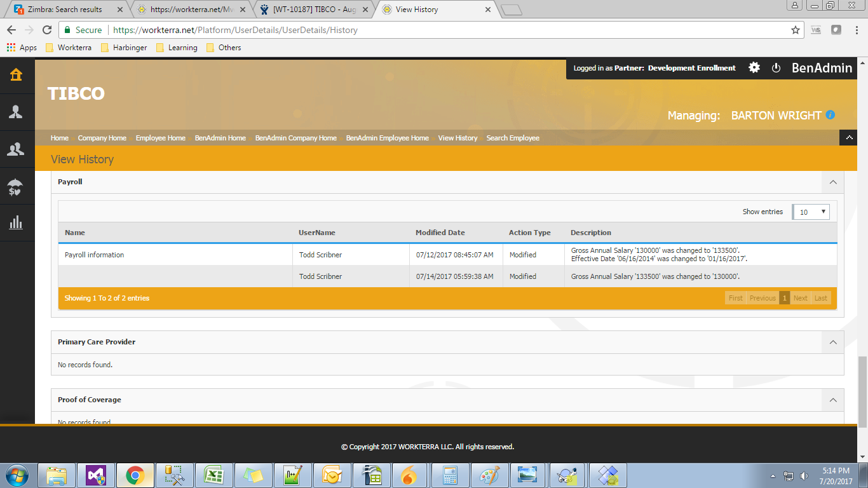Open Paint from the taskbar
Image resolution: width=868 pixels, height=488 pixels.
pos(489,475)
